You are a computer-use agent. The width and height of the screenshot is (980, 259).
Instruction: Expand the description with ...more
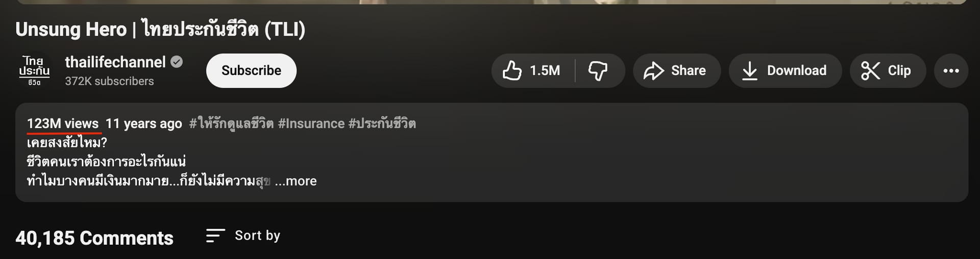[x=296, y=181]
